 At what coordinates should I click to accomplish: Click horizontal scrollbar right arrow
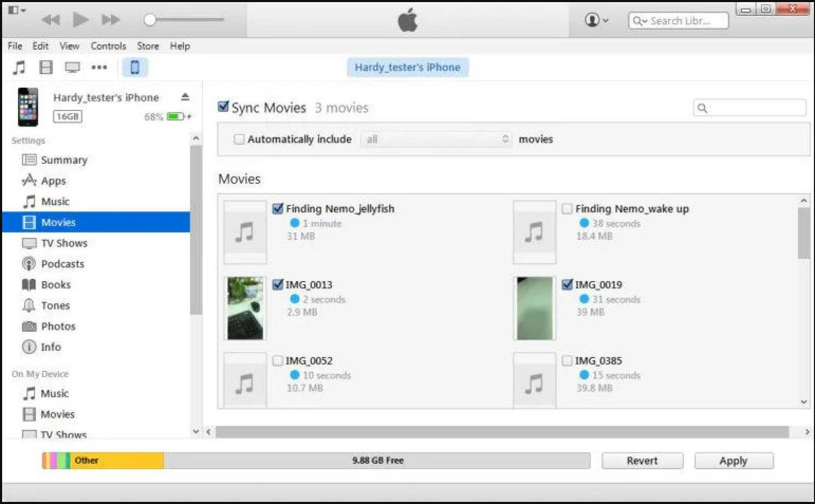[807, 432]
